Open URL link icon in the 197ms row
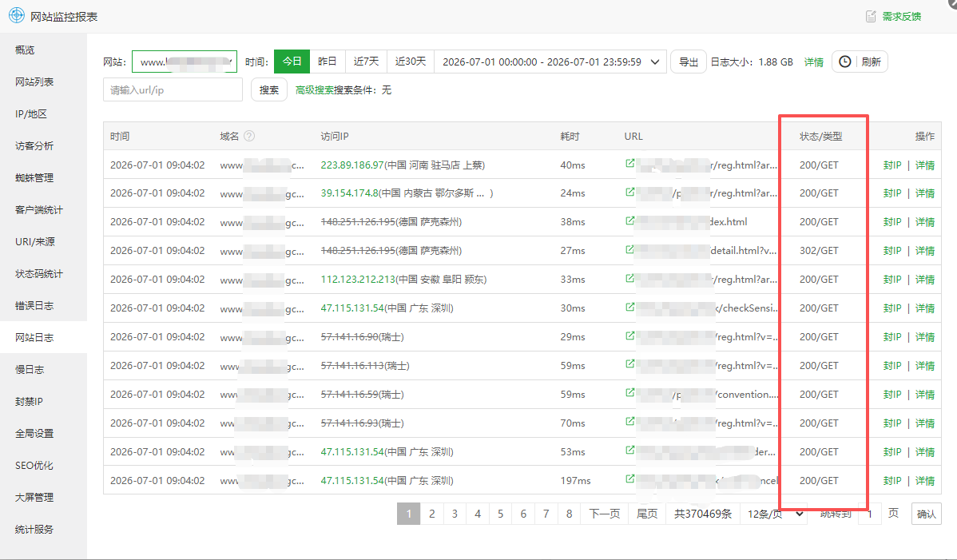The image size is (957, 560). coord(629,479)
